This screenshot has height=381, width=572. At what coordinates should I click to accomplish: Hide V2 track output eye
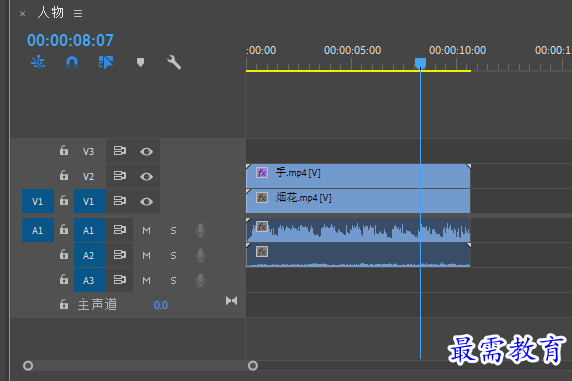[x=146, y=177]
